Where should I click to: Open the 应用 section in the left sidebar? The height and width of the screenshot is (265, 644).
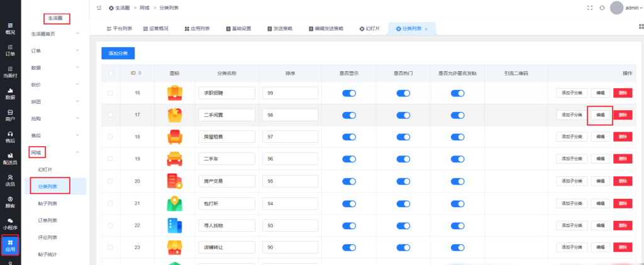pos(10,244)
